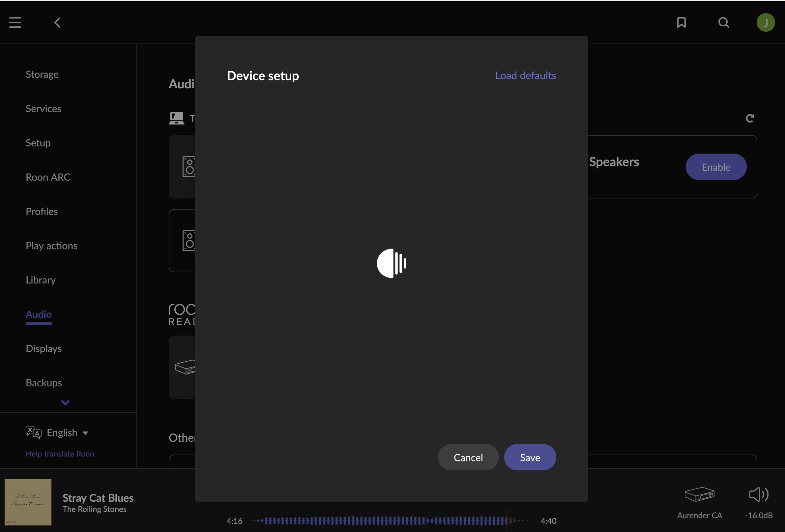This screenshot has height=532, width=785.
Task: Cancel the Device setup dialog
Action: pos(468,457)
